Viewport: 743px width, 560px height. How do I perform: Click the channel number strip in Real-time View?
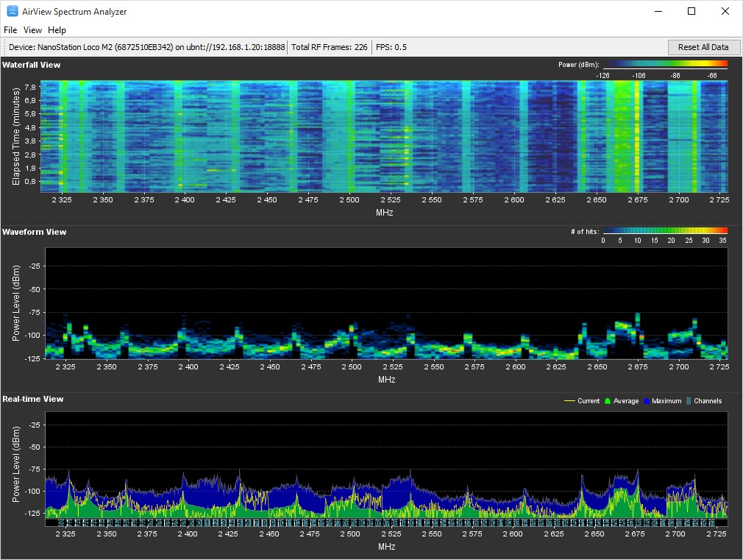386,522
